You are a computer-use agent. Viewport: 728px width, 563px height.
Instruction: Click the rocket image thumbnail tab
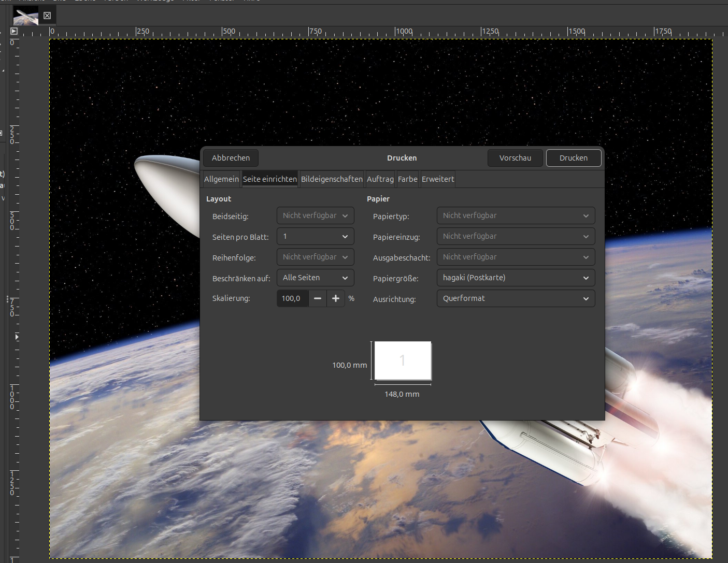[x=26, y=16]
